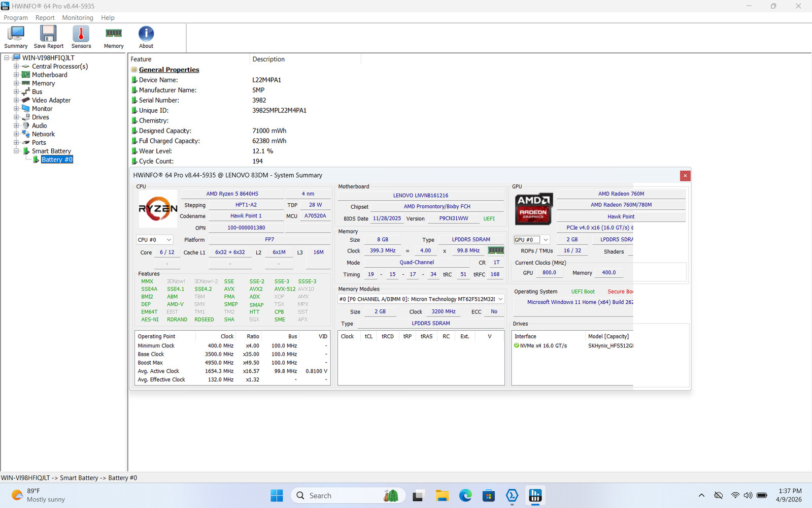Click the General Properties heading
This screenshot has height=508, width=812.
(169, 70)
